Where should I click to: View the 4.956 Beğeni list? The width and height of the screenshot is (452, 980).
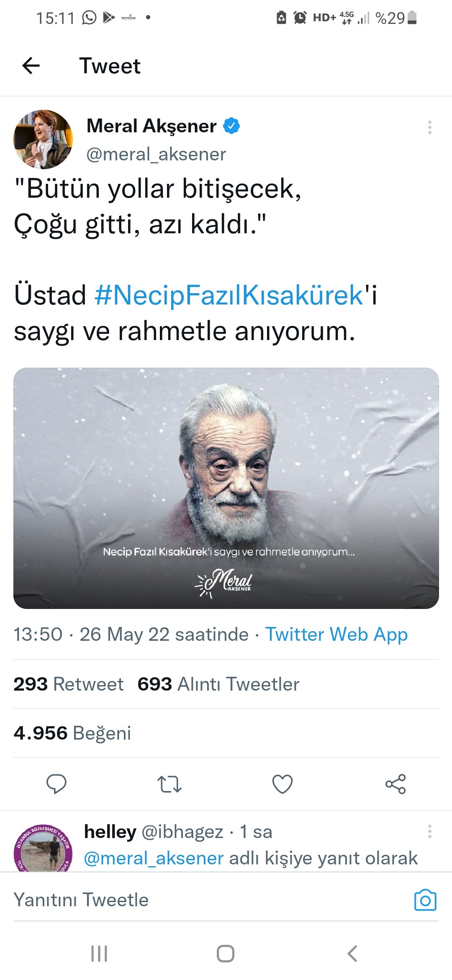72,733
